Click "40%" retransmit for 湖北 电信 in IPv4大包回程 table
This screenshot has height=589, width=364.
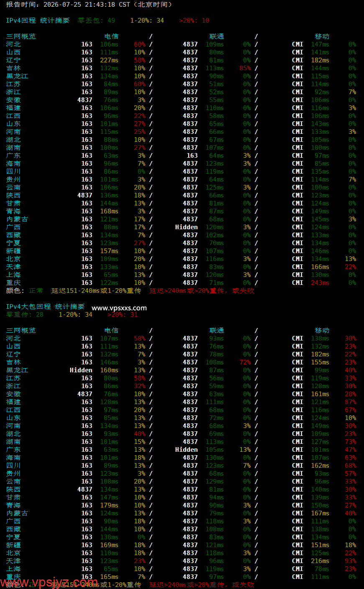140,434
